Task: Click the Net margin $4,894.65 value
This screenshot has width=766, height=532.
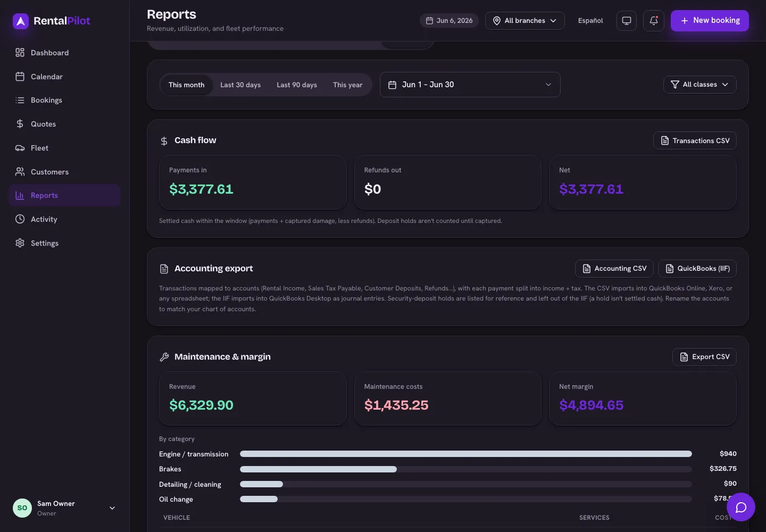Action: (591, 405)
